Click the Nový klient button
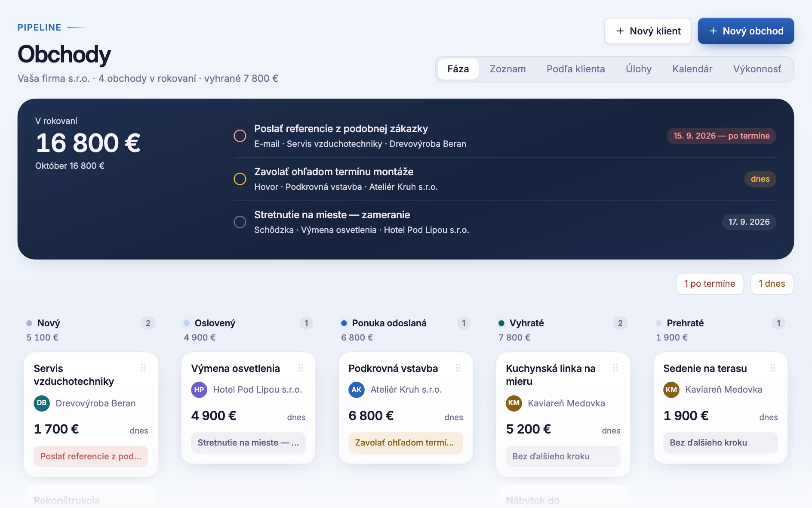This screenshot has width=812, height=508. click(x=648, y=31)
